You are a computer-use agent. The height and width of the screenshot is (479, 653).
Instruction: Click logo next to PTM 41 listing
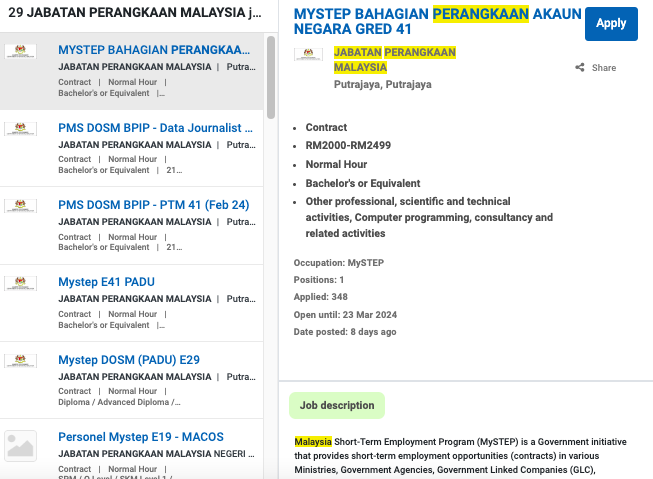pyautogui.click(x=21, y=206)
